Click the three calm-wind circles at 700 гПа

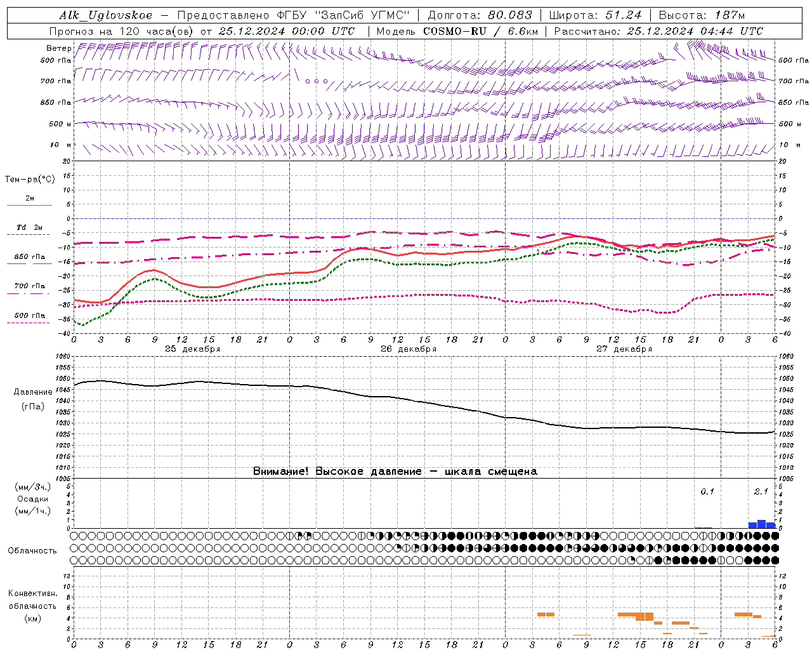(317, 81)
